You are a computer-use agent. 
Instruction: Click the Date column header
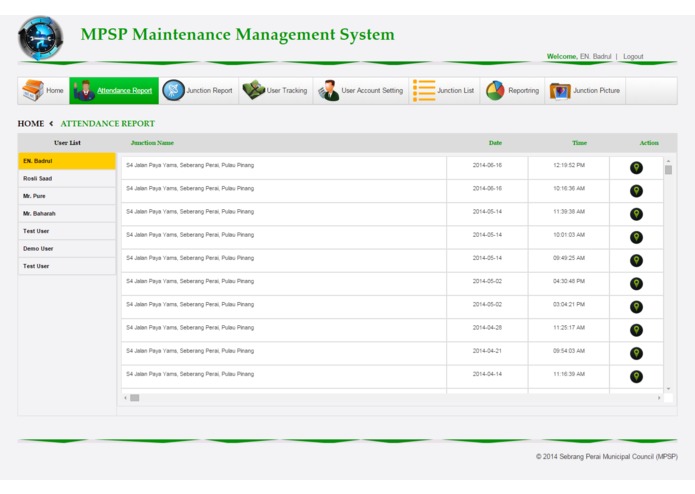pyautogui.click(x=495, y=143)
